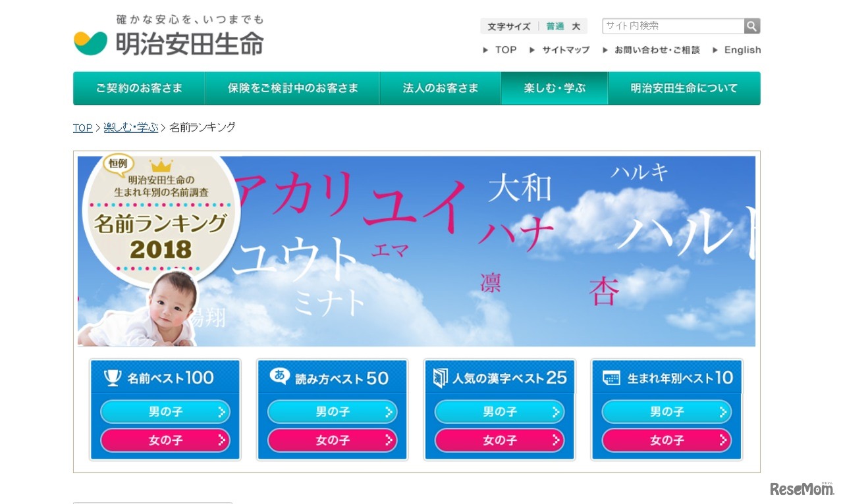Set text size to 大
The image size is (843, 504).
pos(576,26)
